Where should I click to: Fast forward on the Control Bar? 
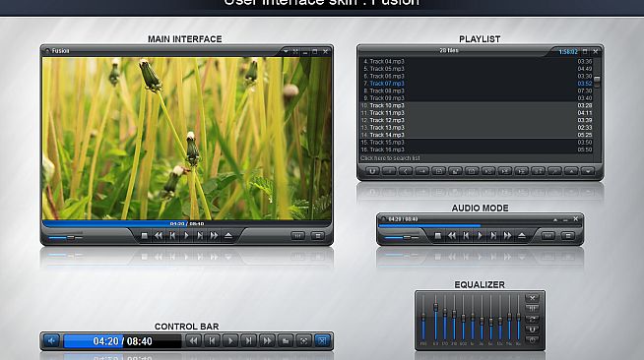(x=268, y=340)
